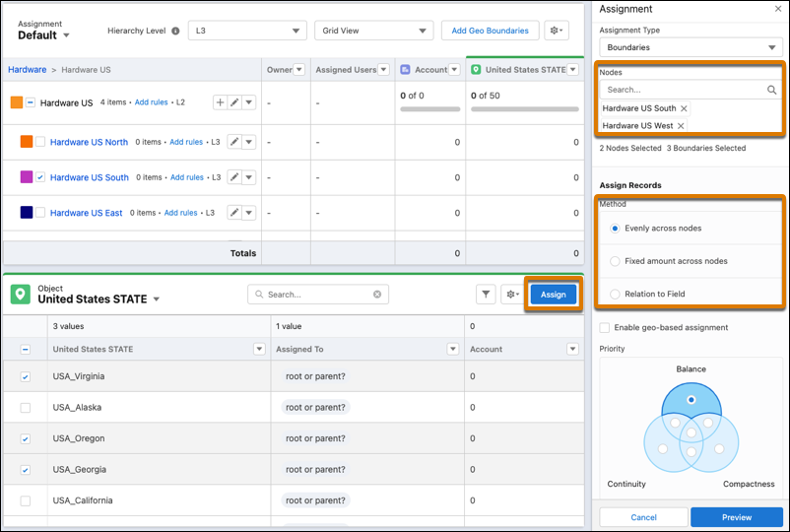Viewport: 790px width, 532px height.
Task: Choose Relation to Field method
Action: point(616,294)
